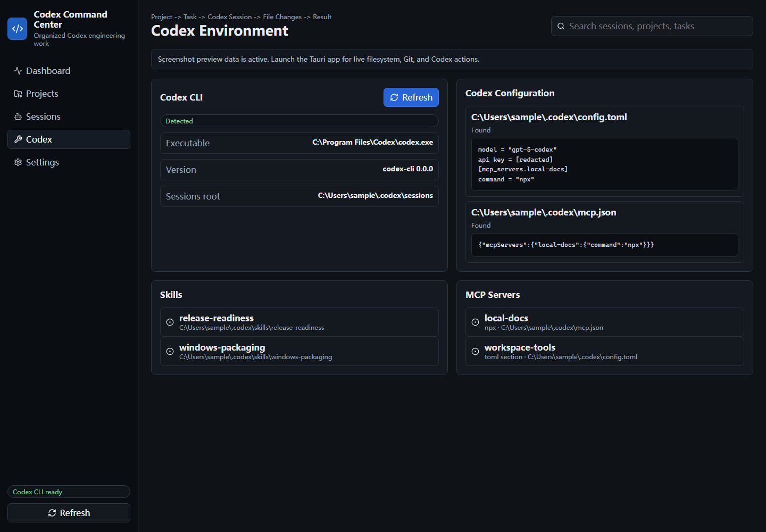Viewport: 766px width, 532px height.
Task: Select the Executable path C:\Program Files\Codex\codex.exe
Action: tap(372, 142)
